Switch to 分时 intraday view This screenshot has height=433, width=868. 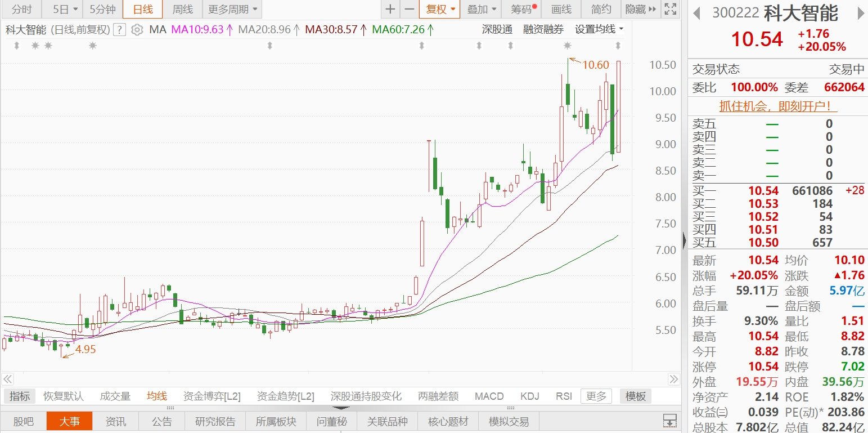[x=21, y=9]
